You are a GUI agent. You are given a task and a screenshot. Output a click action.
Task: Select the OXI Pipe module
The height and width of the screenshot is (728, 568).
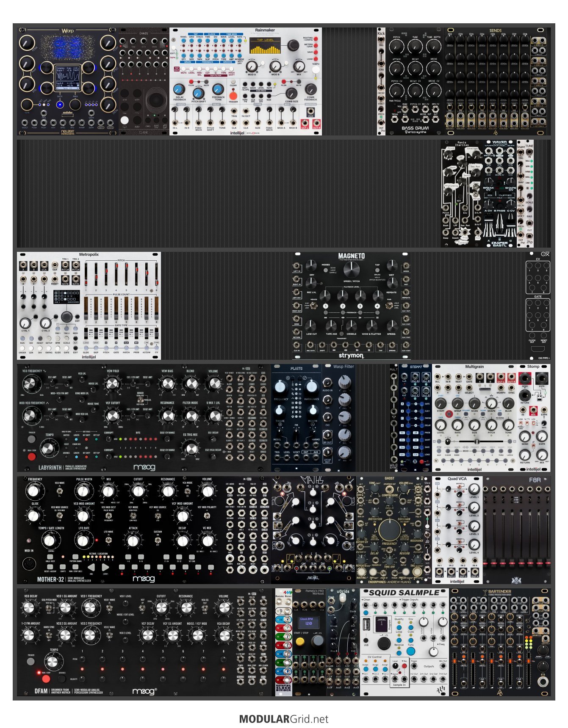click(538, 306)
